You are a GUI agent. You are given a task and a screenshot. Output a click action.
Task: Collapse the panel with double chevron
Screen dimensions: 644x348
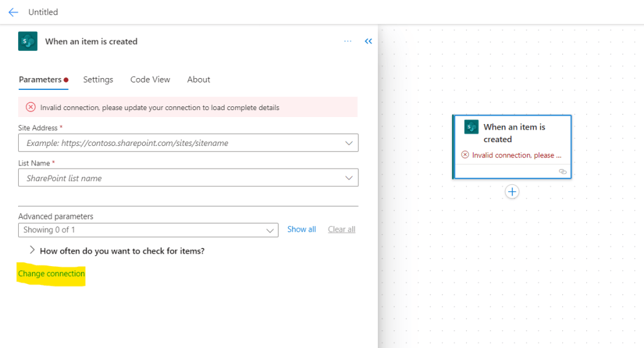[369, 41]
